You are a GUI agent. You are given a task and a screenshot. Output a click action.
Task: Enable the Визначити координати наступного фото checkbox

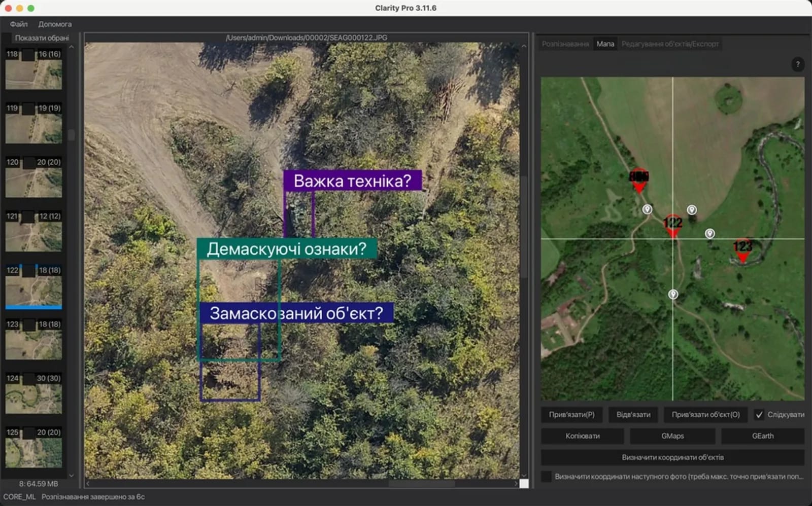547,476
